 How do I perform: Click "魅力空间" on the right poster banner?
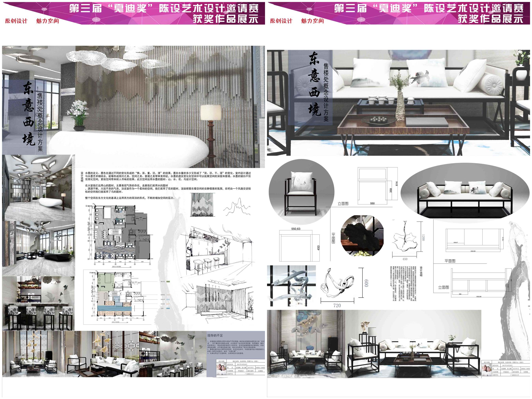click(312, 21)
